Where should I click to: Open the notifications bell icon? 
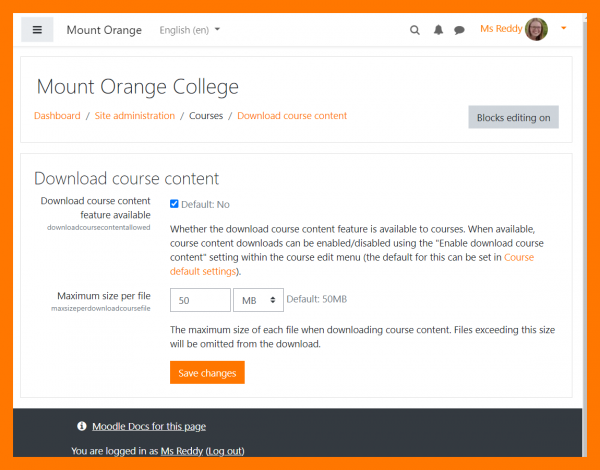click(x=438, y=30)
